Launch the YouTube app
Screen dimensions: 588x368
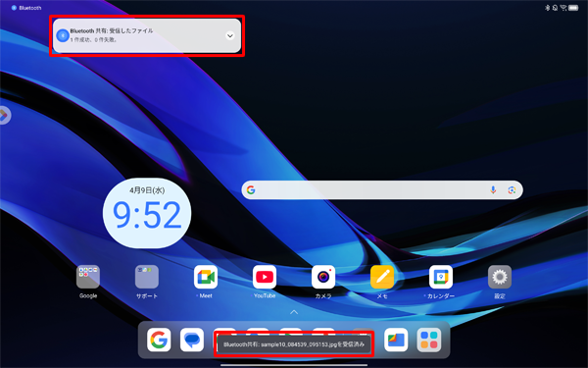tap(265, 277)
